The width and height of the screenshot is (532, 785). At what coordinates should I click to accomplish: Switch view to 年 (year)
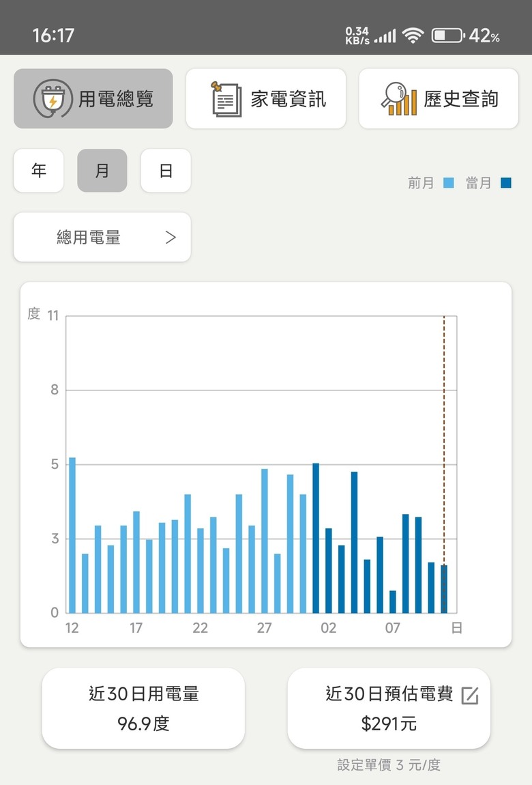coord(38,171)
